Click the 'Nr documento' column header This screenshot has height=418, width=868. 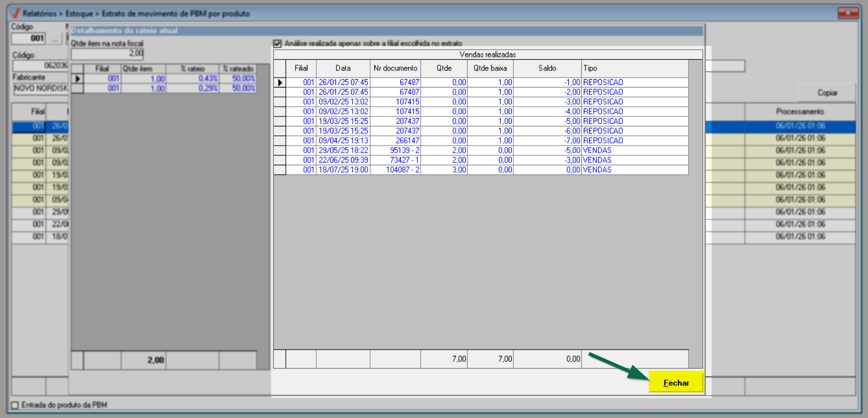coord(395,68)
